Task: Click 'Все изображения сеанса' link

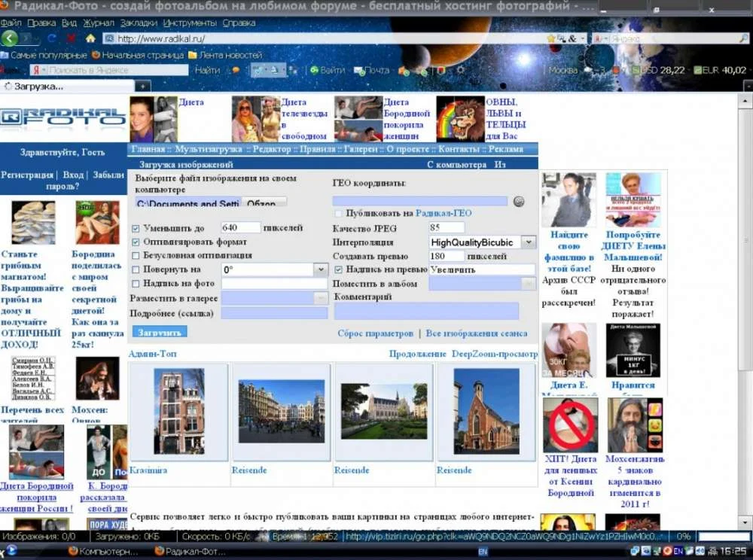Action: pyautogui.click(x=477, y=333)
